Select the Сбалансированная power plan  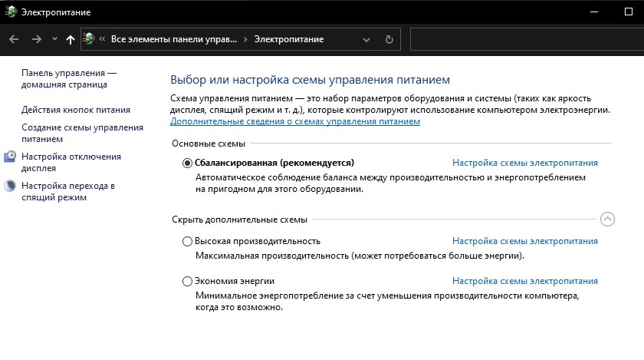(x=188, y=163)
